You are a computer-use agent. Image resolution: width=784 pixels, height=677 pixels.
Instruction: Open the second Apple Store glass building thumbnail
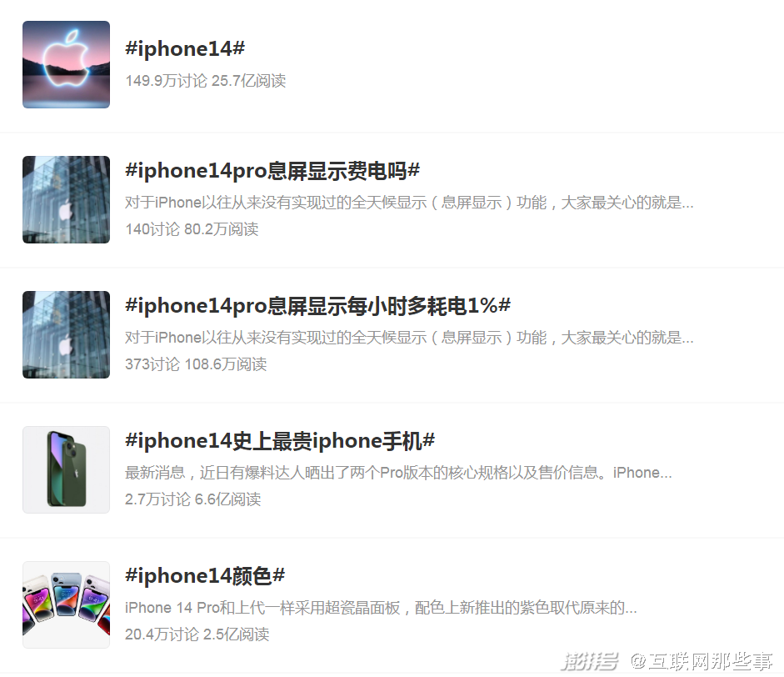[66, 334]
